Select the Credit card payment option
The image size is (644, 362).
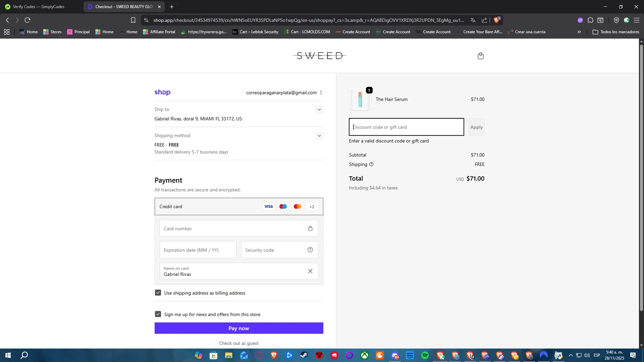point(239,207)
